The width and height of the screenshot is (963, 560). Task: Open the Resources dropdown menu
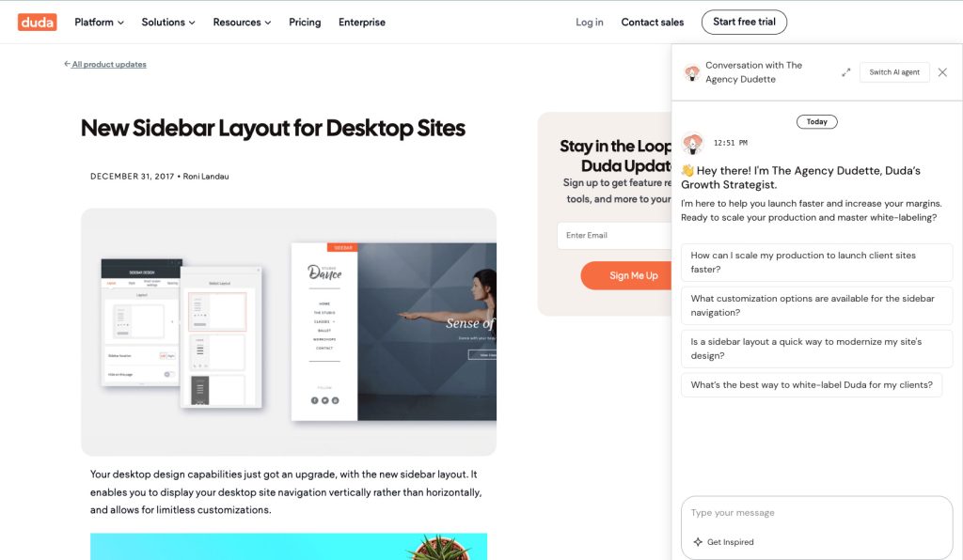pos(242,23)
